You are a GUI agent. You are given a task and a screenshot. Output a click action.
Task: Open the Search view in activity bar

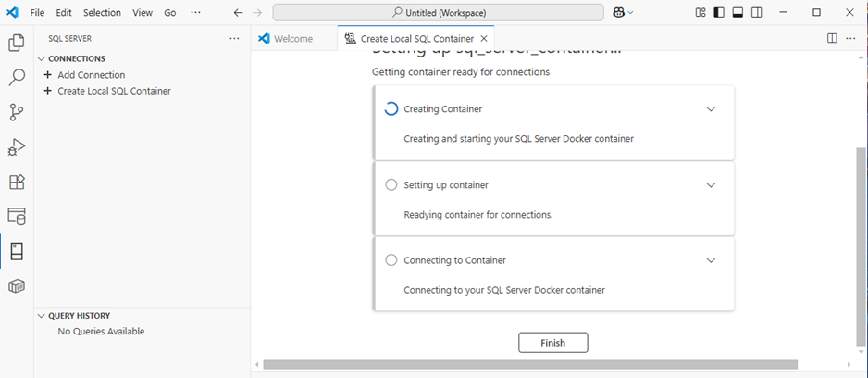pos(17,78)
